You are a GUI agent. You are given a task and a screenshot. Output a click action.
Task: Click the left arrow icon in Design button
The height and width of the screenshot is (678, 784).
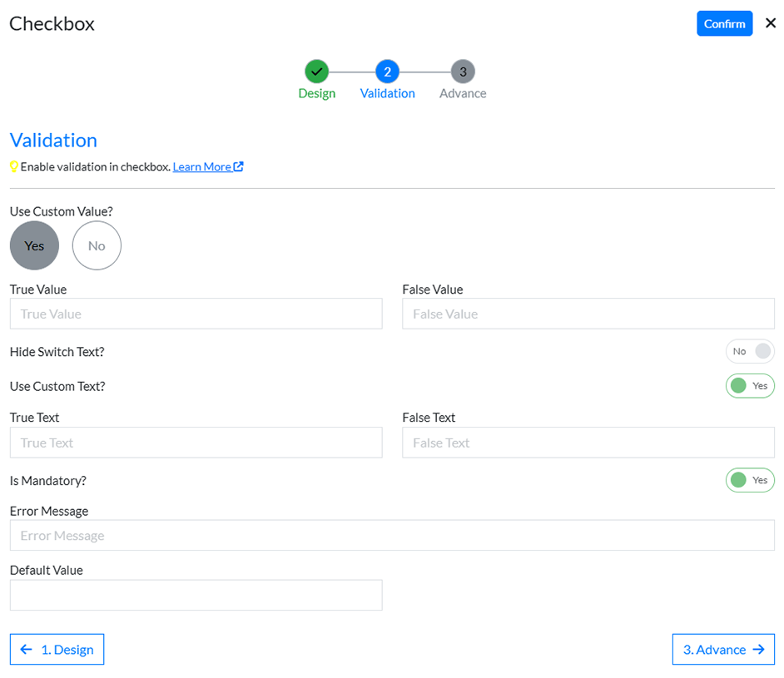point(25,649)
